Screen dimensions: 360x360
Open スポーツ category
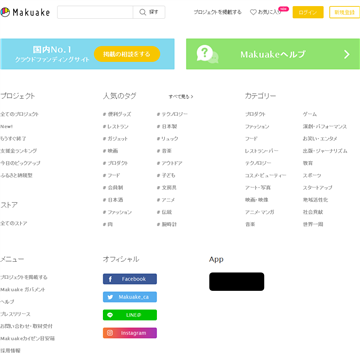[x=312, y=175]
